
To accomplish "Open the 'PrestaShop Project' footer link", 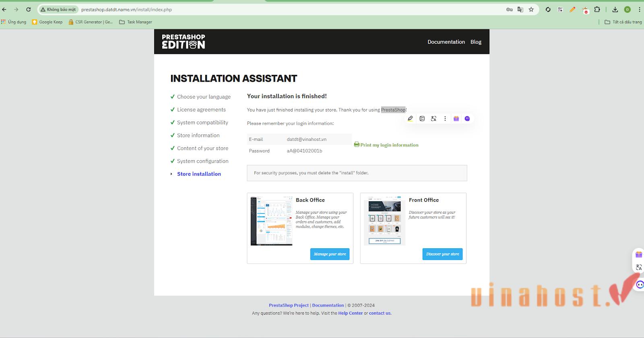I will (x=289, y=305).
